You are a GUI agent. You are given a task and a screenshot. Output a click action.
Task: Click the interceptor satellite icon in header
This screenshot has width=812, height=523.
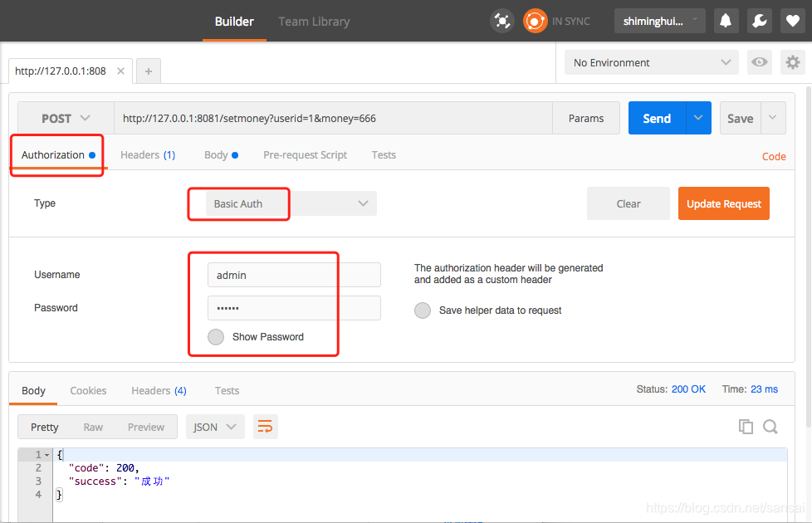click(x=501, y=22)
